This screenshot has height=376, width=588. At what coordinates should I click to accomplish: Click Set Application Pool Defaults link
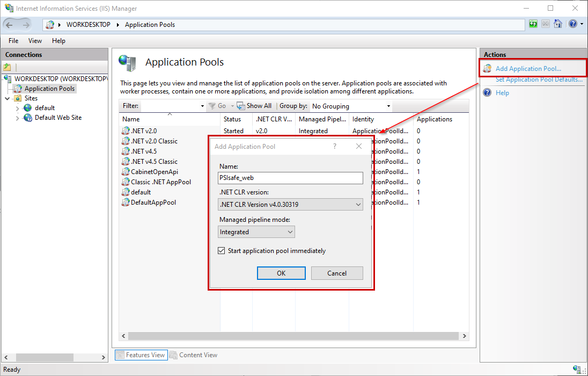(539, 79)
